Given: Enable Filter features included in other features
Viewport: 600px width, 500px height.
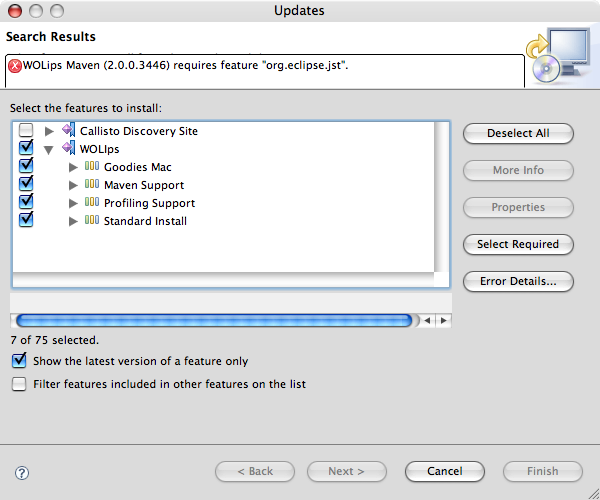Looking at the screenshot, I should (19, 384).
